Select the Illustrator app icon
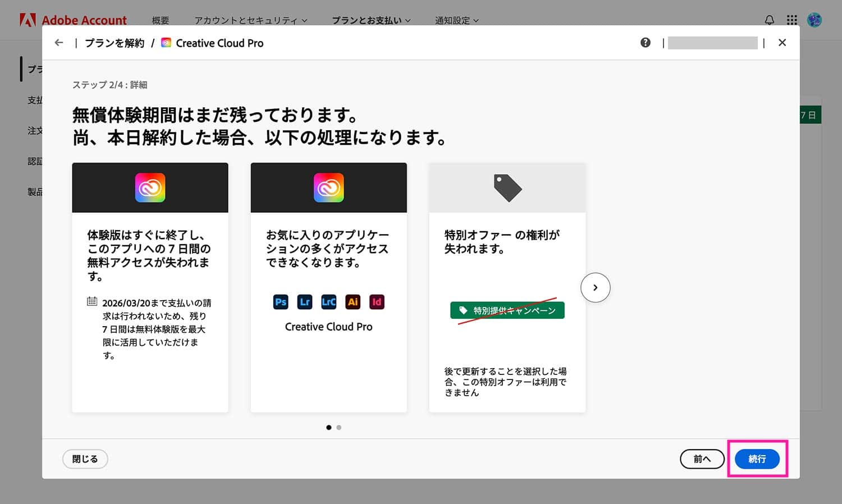842x504 pixels. (x=353, y=302)
